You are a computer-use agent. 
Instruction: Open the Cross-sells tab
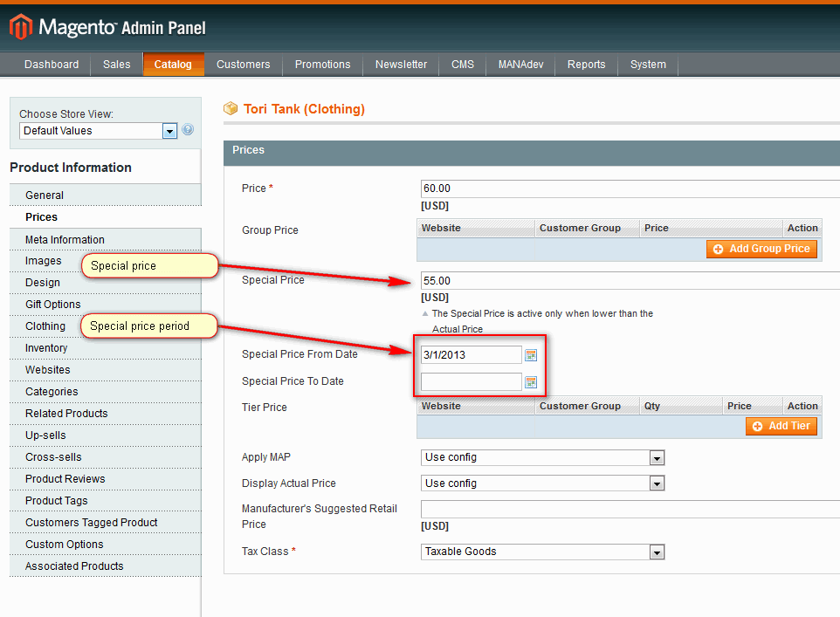105,457
